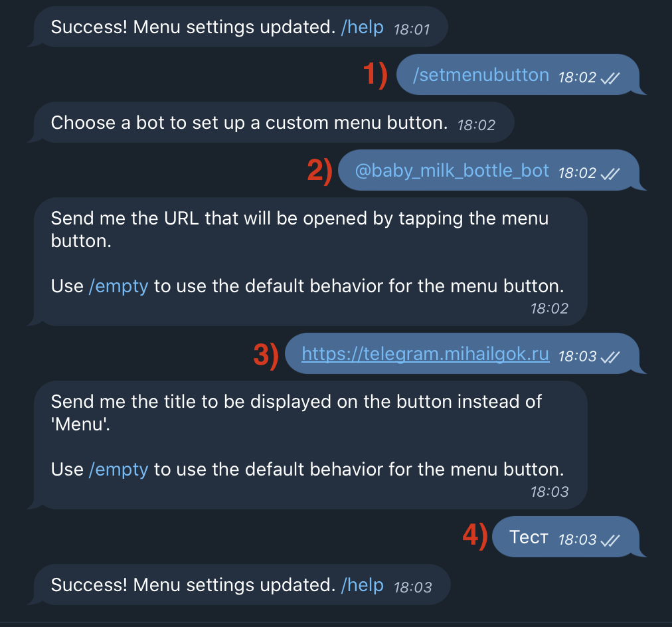Image resolution: width=672 pixels, height=627 pixels.
Task: Click read checkmarks on the URL message
Action: (610, 357)
